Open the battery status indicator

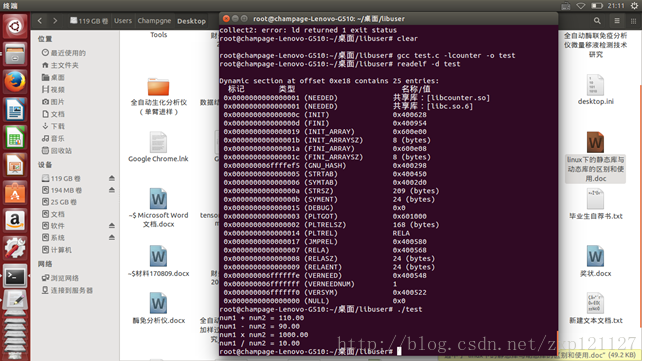pyautogui.click(x=597, y=6)
